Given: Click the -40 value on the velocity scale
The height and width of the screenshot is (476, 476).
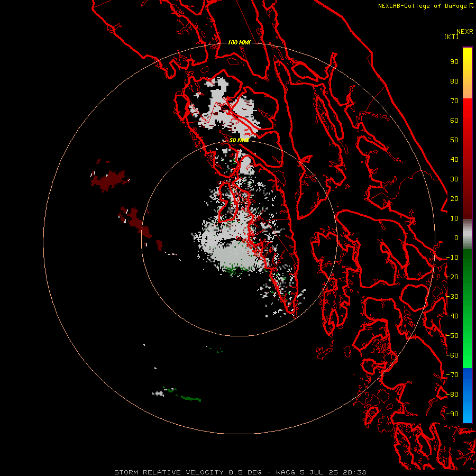Looking at the screenshot, I should pyautogui.click(x=452, y=316).
